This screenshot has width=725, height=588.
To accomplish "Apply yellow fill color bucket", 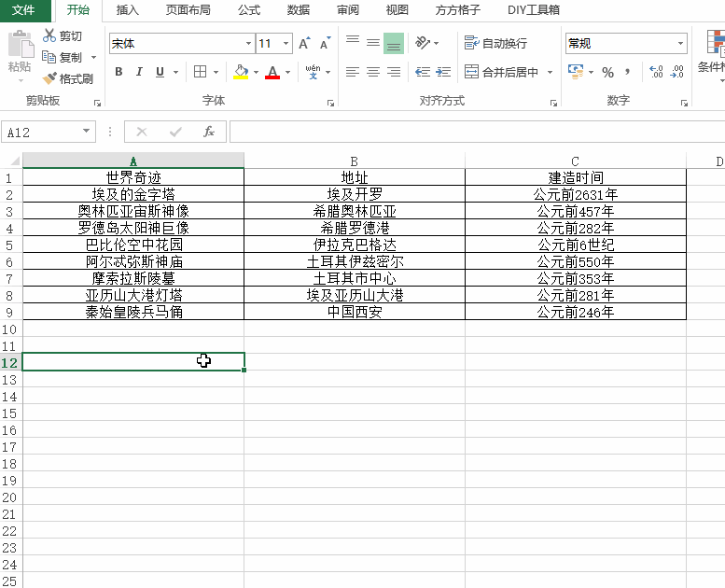I will point(241,72).
